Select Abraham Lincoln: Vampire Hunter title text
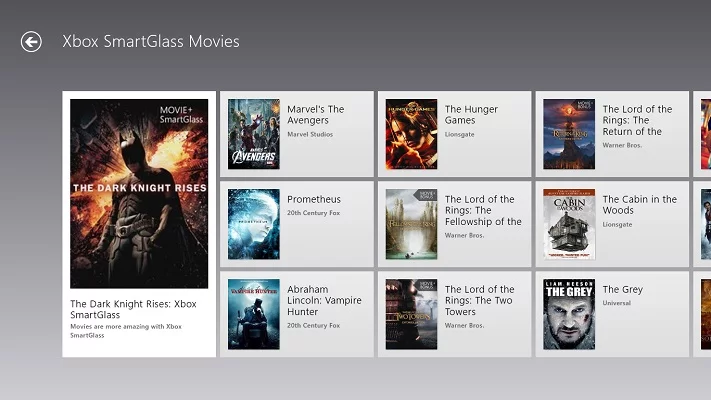 click(x=324, y=300)
